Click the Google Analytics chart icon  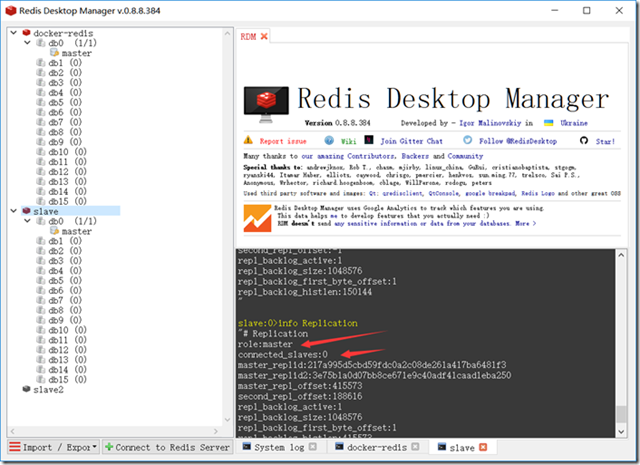pos(257,218)
